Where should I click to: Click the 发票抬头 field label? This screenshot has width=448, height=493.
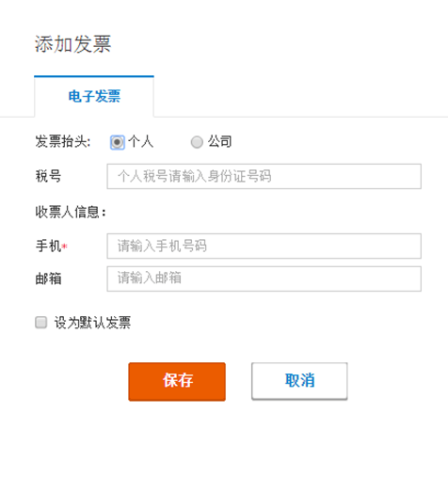click(63, 141)
